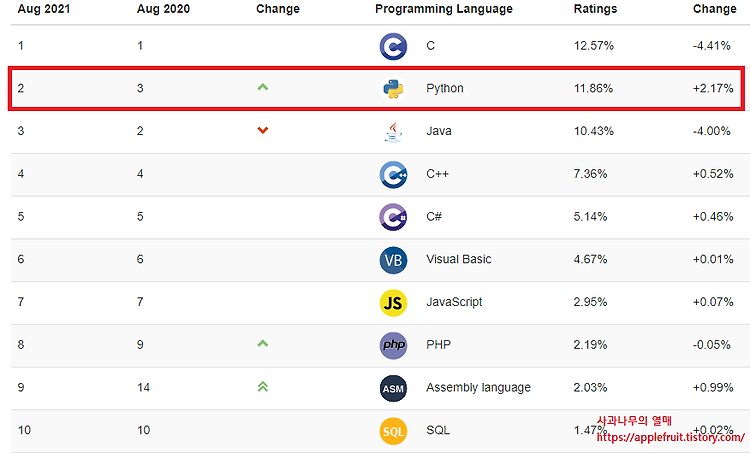Select the Visual Basic language name

[x=459, y=259]
